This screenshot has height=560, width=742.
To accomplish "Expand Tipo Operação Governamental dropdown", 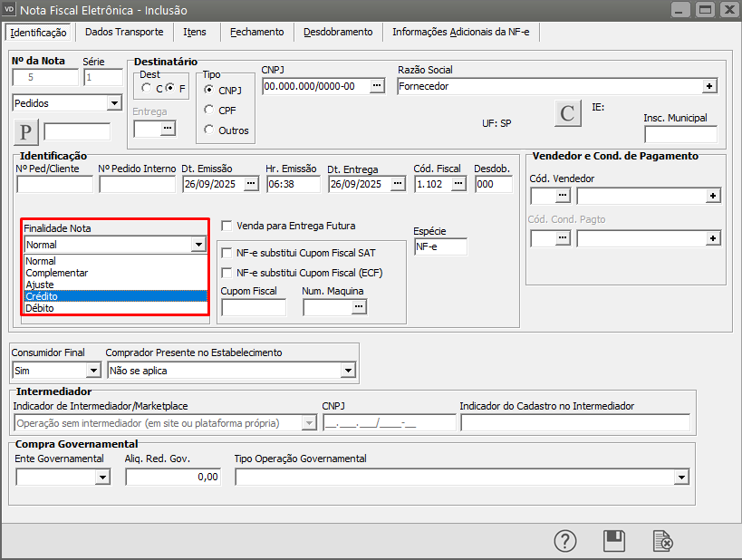I will click(681, 477).
